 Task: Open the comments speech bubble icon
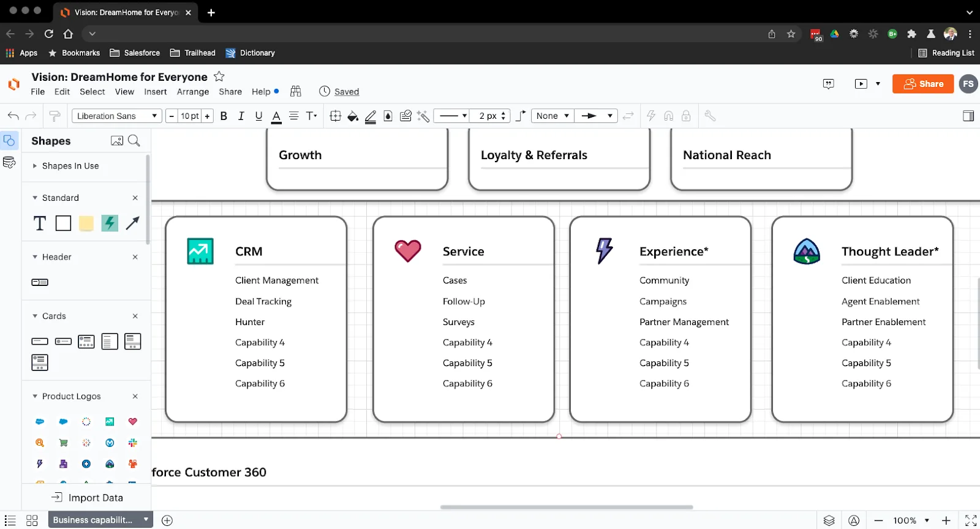click(829, 84)
